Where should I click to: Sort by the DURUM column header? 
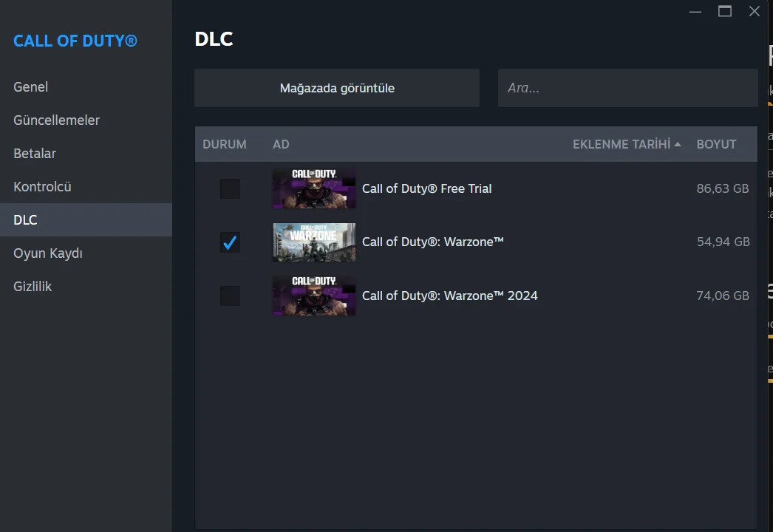coord(225,145)
